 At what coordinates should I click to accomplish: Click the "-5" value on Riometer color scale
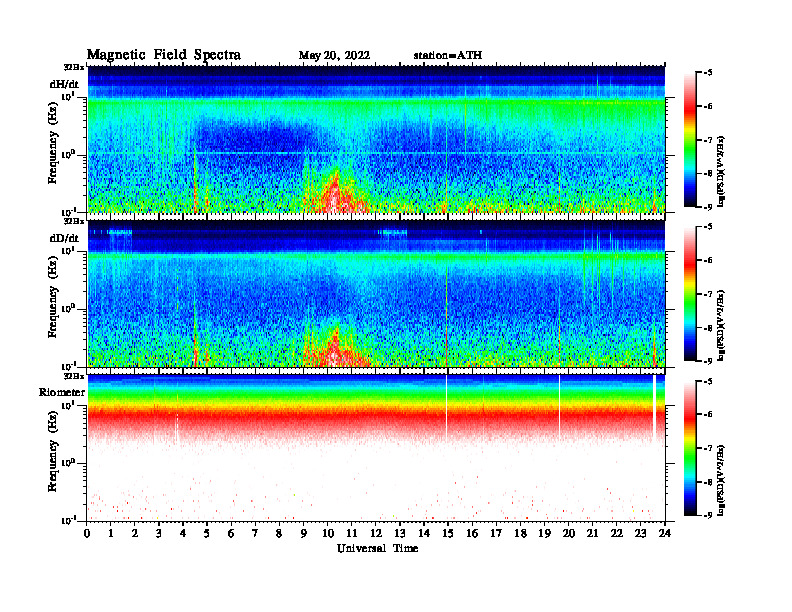pyautogui.click(x=708, y=381)
